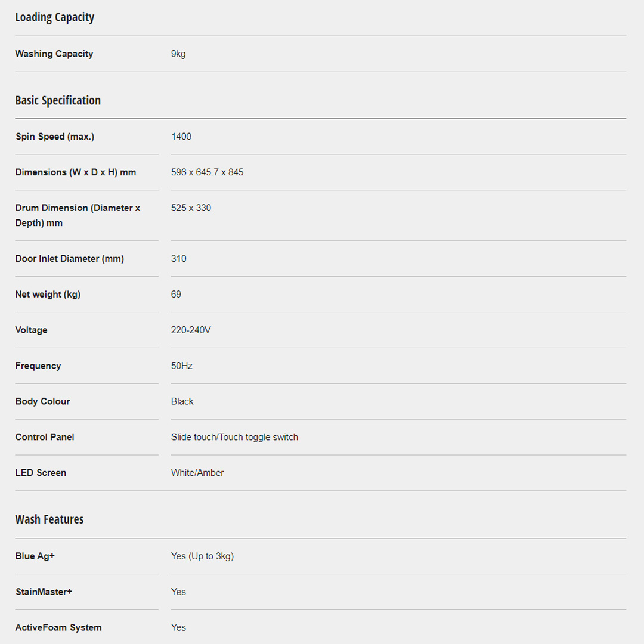
Task: Click the Net weight (kg) label
Action: pyautogui.click(x=48, y=295)
